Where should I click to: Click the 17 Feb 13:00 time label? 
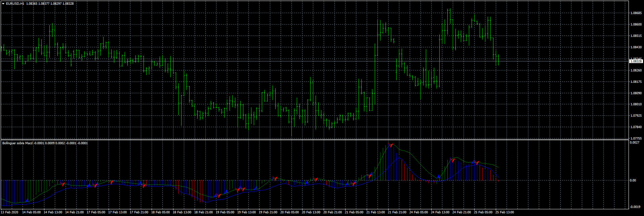117,212
